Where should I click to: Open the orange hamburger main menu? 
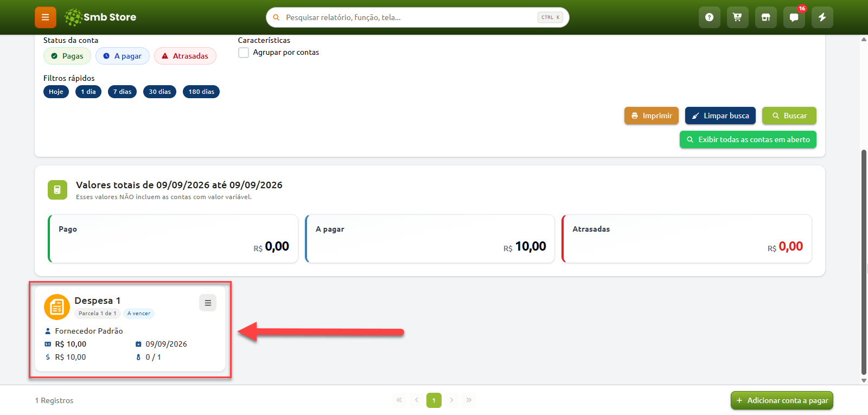click(46, 17)
